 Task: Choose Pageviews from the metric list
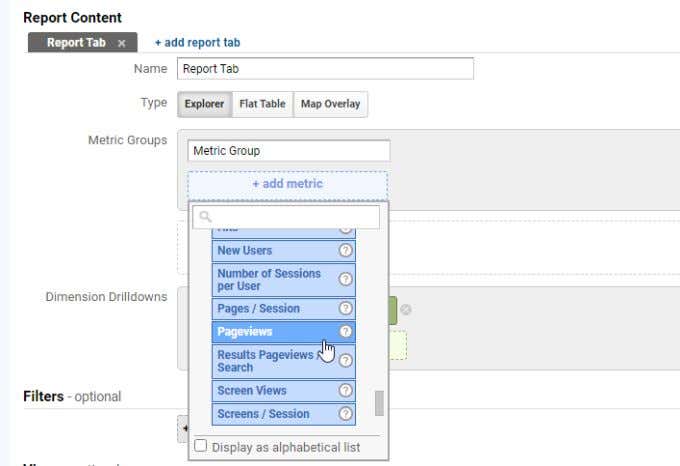tap(284, 332)
